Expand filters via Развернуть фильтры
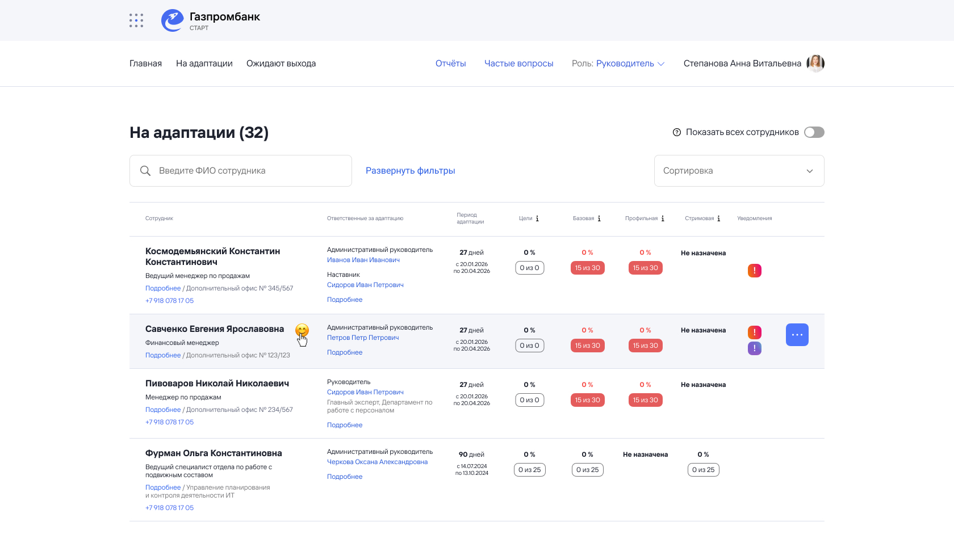Image resolution: width=954 pixels, height=560 pixels. [x=410, y=171]
